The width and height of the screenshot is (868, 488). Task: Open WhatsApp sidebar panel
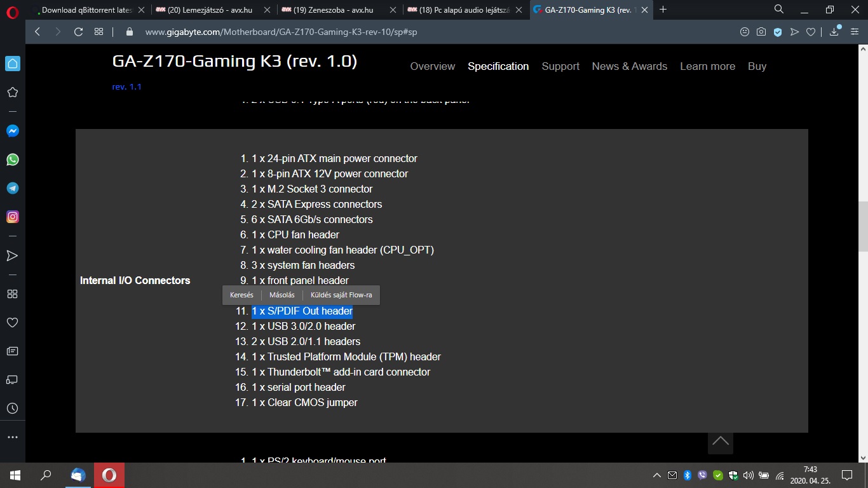[12, 159]
